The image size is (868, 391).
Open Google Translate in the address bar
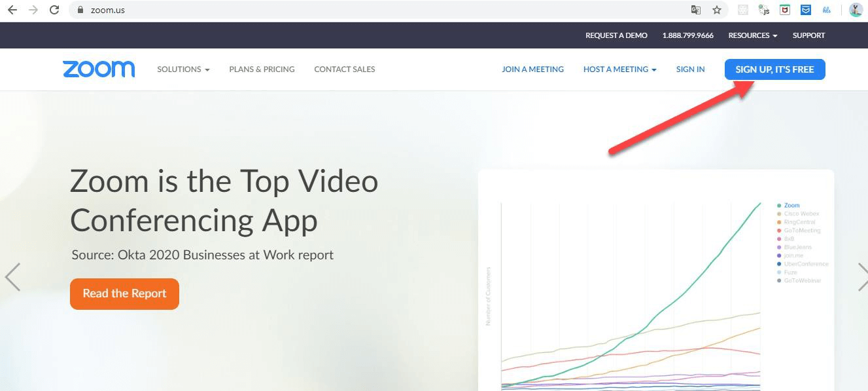coord(695,10)
